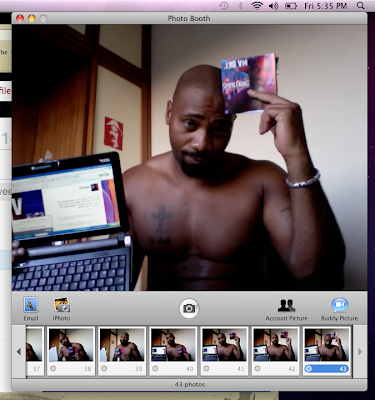Select photo thumbnail 43
Screen dimensions: 375x400
point(327,345)
